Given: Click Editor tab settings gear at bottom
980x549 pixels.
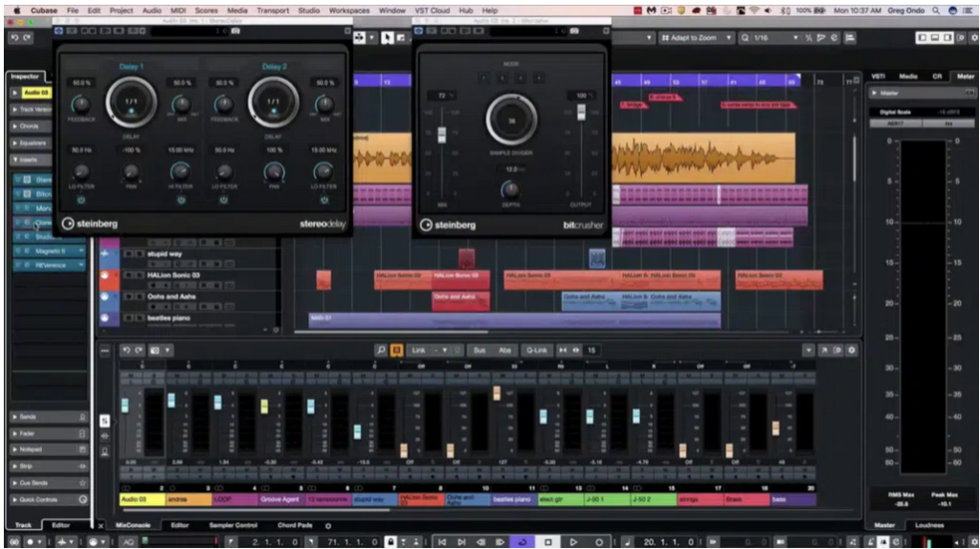Looking at the screenshot, I should point(328,526).
